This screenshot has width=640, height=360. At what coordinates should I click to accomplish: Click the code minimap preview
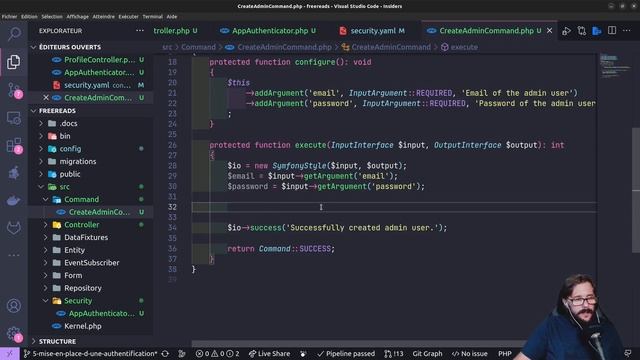pos(615,67)
